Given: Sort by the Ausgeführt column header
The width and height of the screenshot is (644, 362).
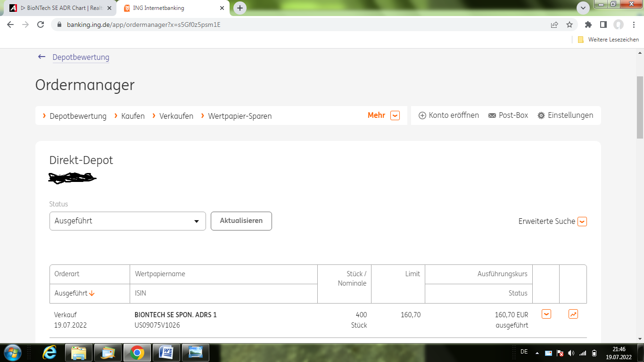Looking at the screenshot, I should pos(74,293).
